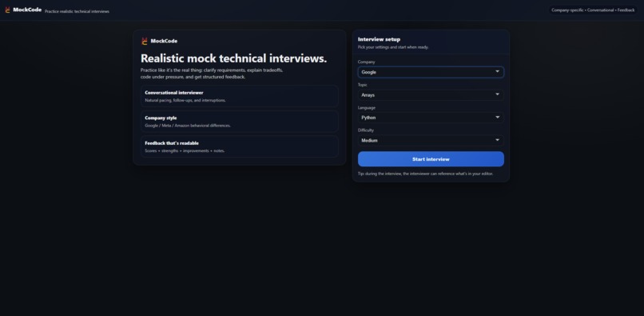Open the Company dropdown showing Google
The width and height of the screenshot is (644, 316).
coord(431,72)
